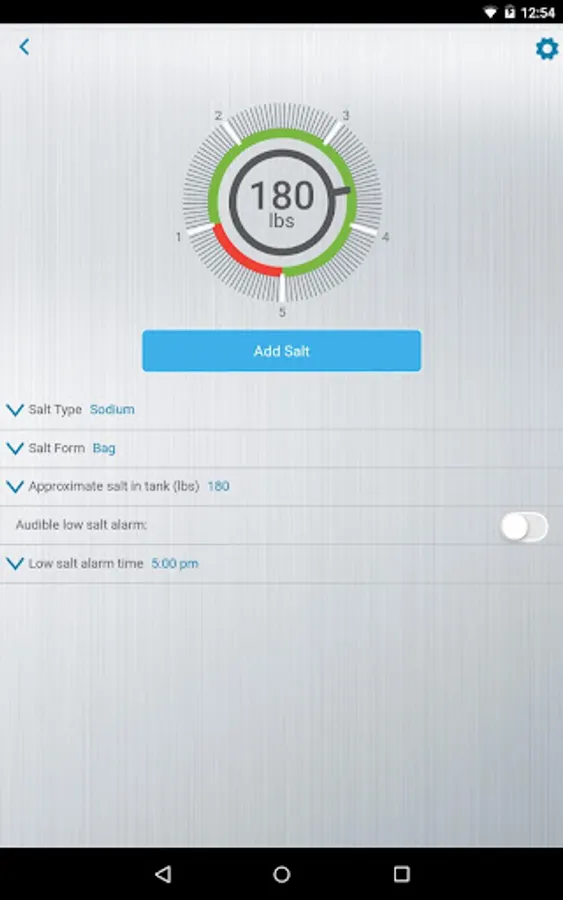Tap the Android home circle button

(282, 874)
